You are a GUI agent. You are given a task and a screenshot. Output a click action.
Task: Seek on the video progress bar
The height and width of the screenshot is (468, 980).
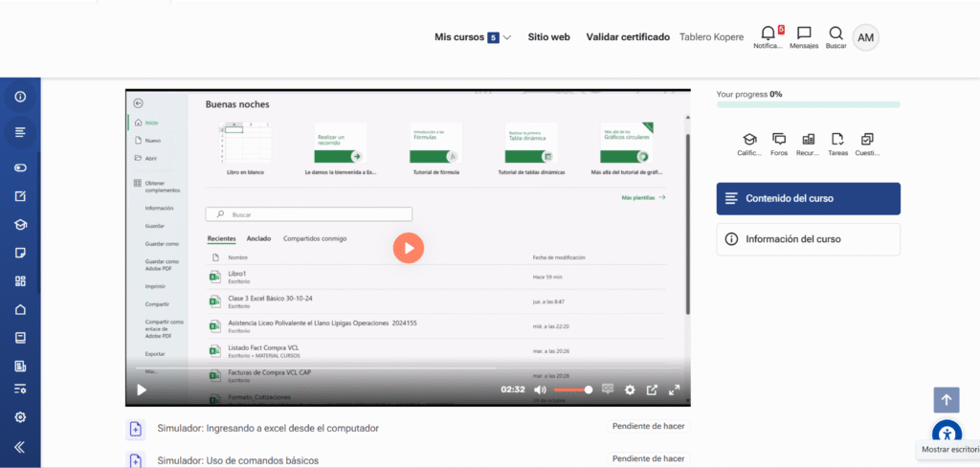(408, 368)
